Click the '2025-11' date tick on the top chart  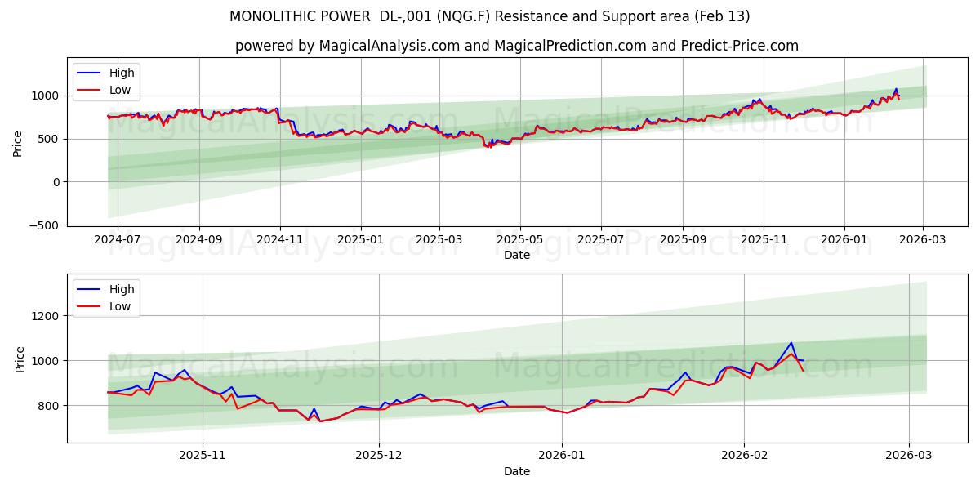pos(764,240)
